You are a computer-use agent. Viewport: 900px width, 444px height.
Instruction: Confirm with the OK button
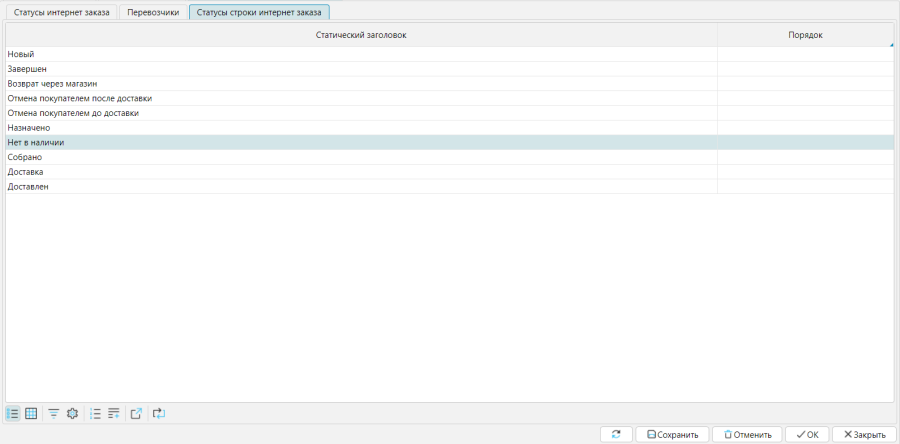click(807, 434)
